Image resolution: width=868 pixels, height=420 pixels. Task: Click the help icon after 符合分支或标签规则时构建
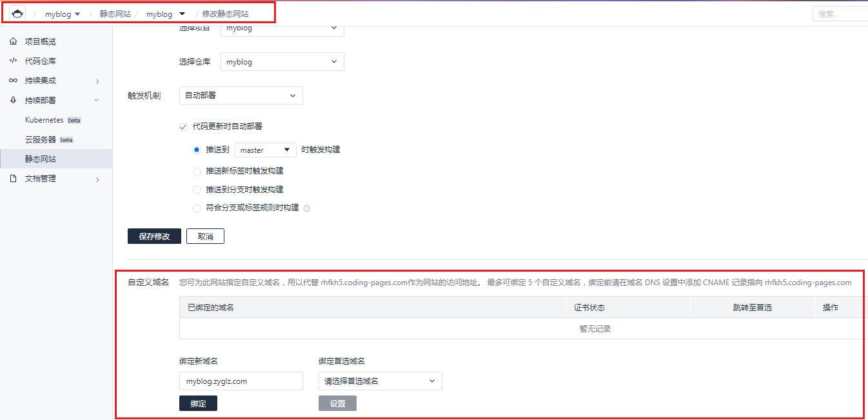[x=307, y=208]
